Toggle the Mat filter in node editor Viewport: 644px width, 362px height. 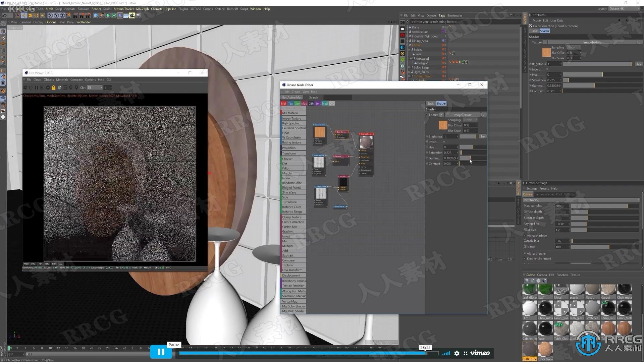[x=284, y=104]
